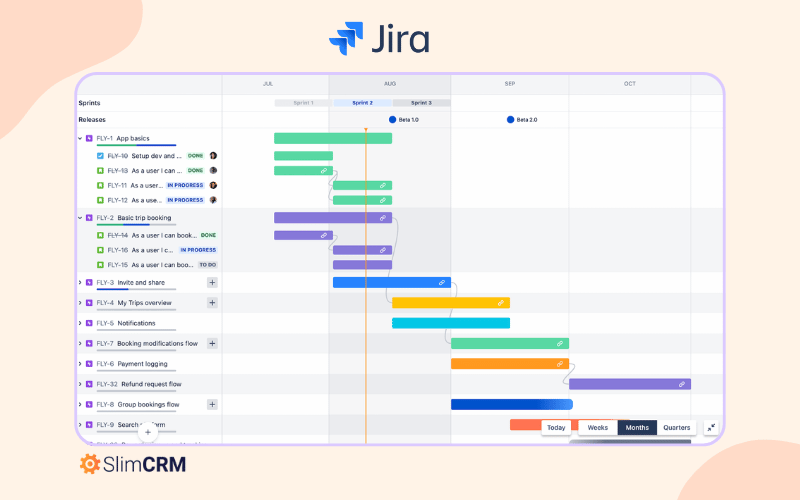Click the story icon for FLY-12

(101, 201)
